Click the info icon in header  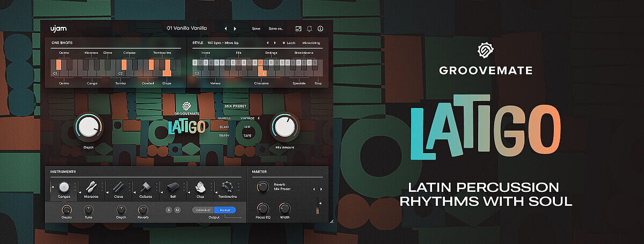320,28
